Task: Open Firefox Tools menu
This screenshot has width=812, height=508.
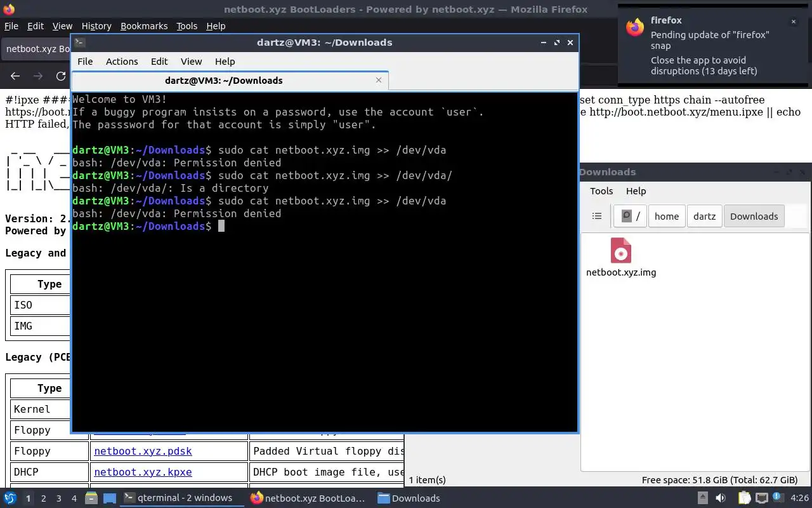Action: [187, 26]
